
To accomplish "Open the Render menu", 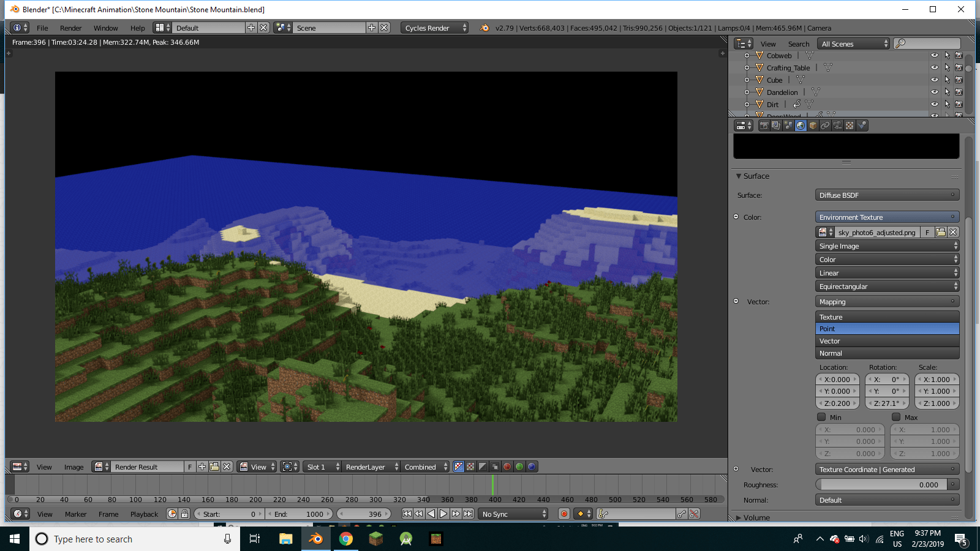I will point(71,28).
